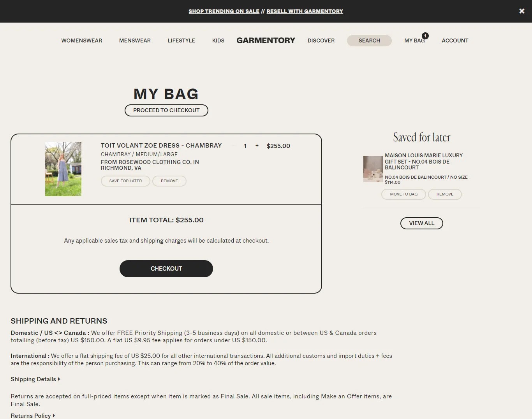The image size is (532, 419).
Task: Select the 'MY BAG' page heading
Action: point(166,94)
